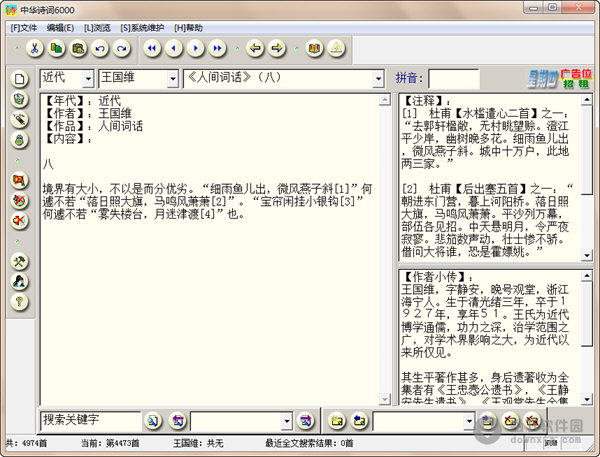Click the yellow question mark help icon

click(x=20, y=302)
